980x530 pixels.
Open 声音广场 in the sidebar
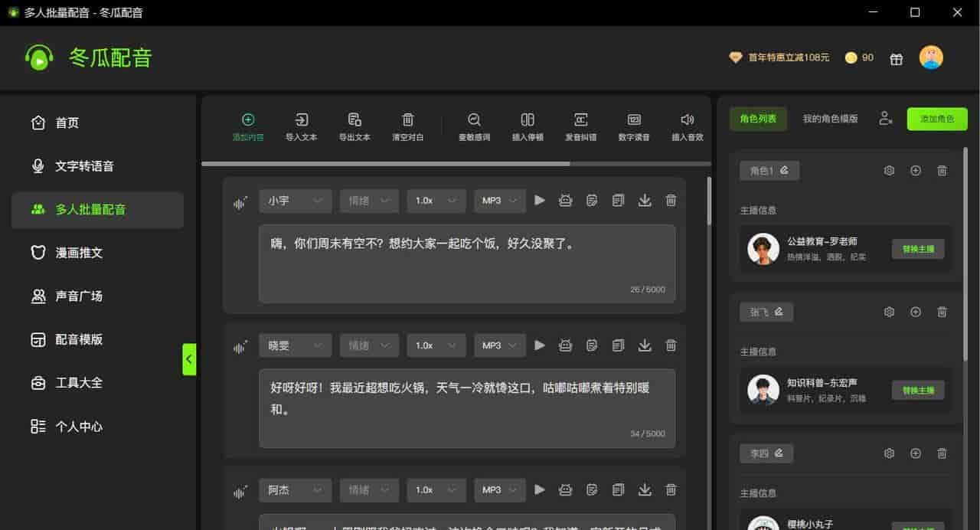click(97, 296)
